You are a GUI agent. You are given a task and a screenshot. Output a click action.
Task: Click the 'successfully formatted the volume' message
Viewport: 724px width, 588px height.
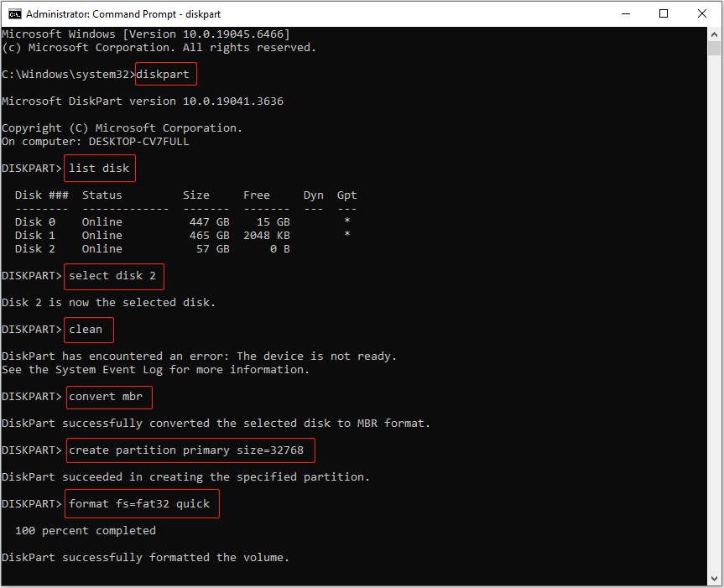point(147,557)
